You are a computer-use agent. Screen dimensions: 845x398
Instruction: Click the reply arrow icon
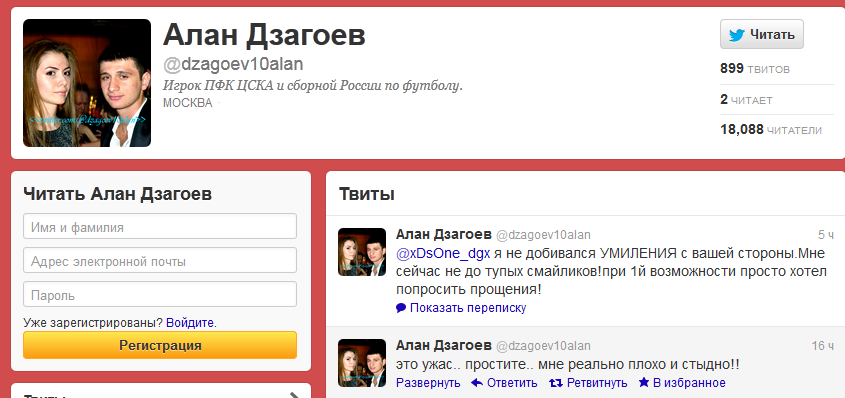click(x=477, y=383)
